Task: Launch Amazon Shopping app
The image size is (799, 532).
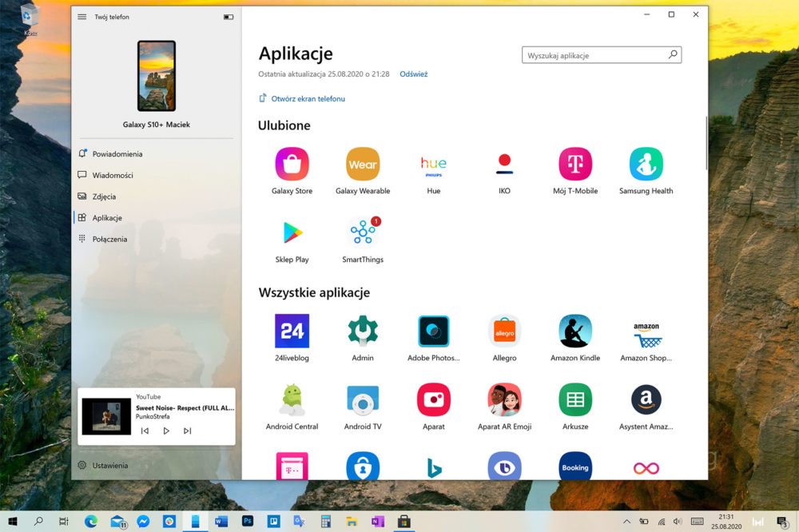Action: pyautogui.click(x=646, y=334)
